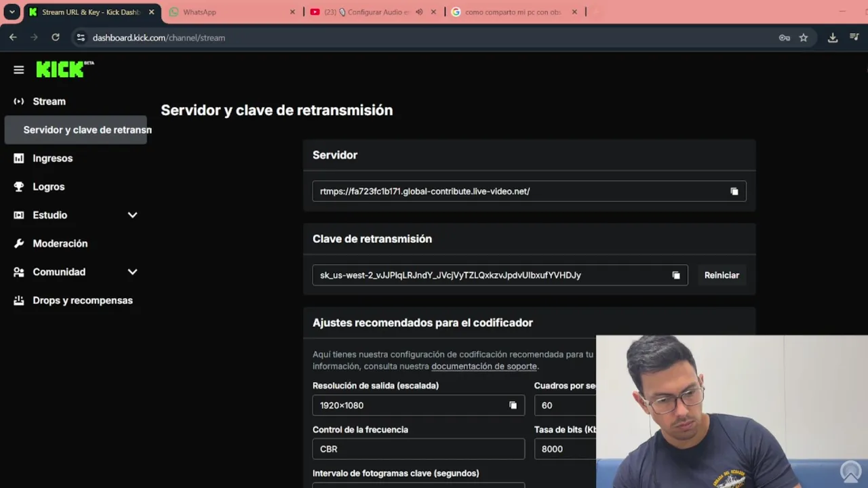Screen dimensions: 868x488
Task: Copy the stream key with copy icon
Action: 675,275
